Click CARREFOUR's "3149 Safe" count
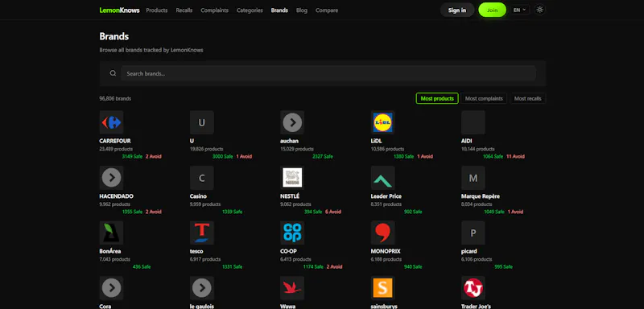Image resolution: width=644 pixels, height=309 pixels. [132, 156]
